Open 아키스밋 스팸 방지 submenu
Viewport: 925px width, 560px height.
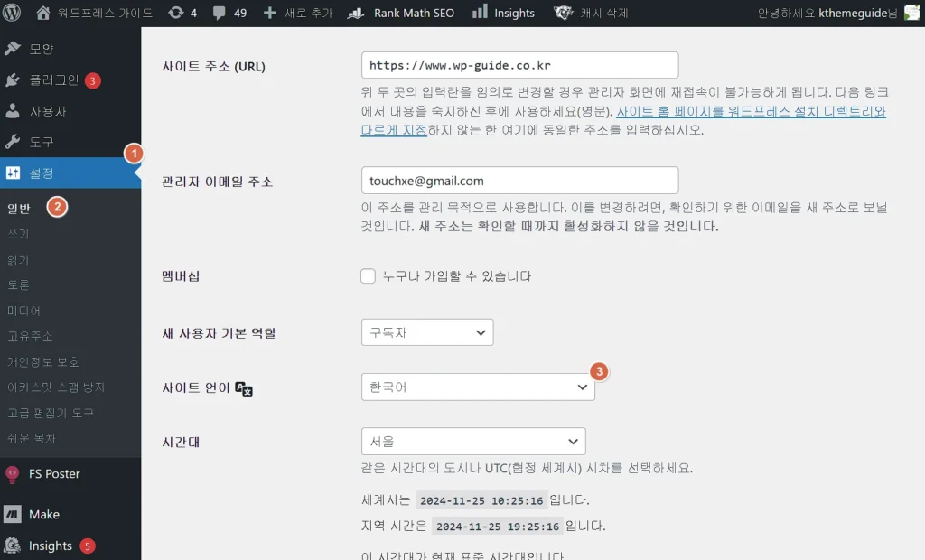[x=56, y=387]
